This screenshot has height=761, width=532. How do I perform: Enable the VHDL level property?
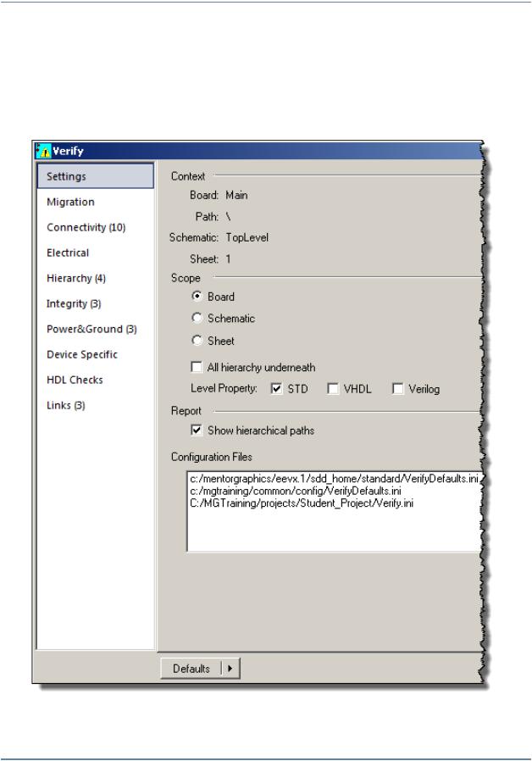[333, 389]
